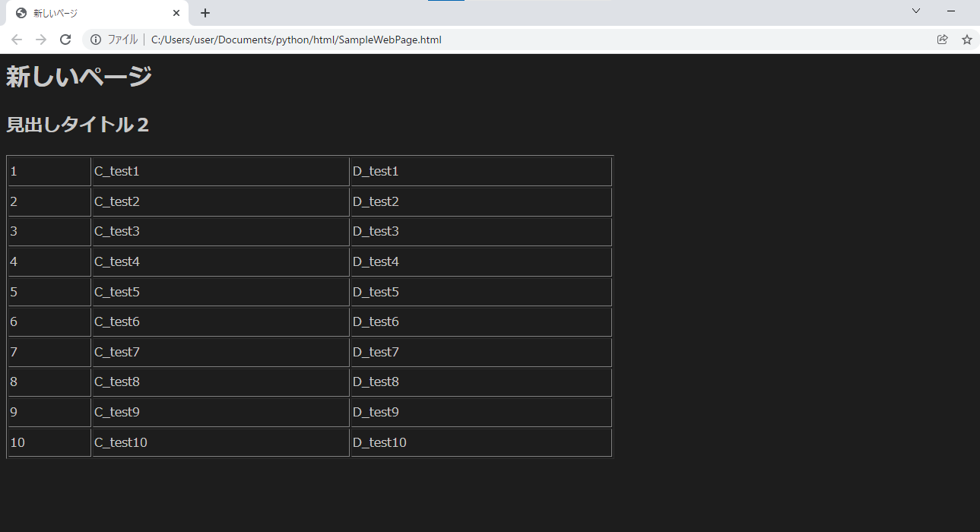The image size is (980, 532).
Task: Click the number 10 in the C_test10 row
Action: (x=17, y=442)
